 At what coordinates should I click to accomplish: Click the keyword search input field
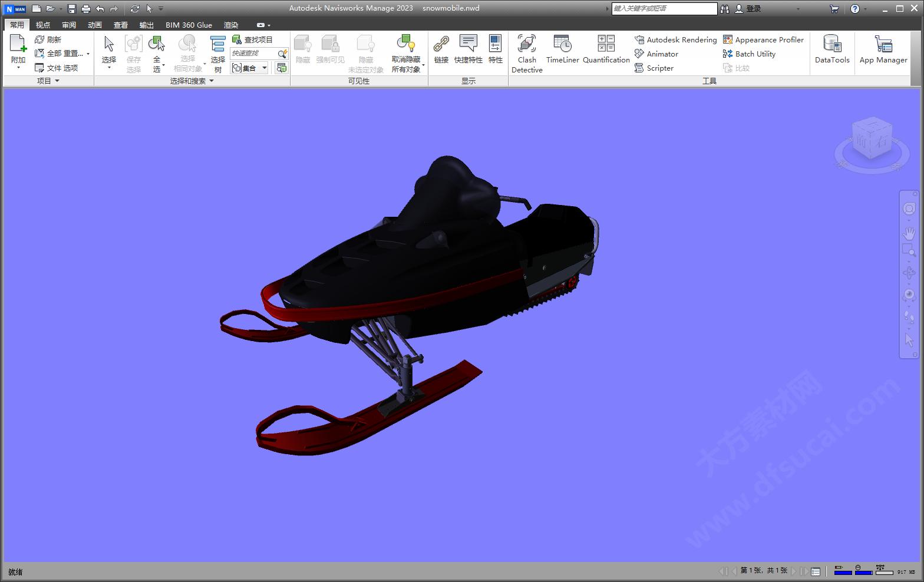pos(664,8)
